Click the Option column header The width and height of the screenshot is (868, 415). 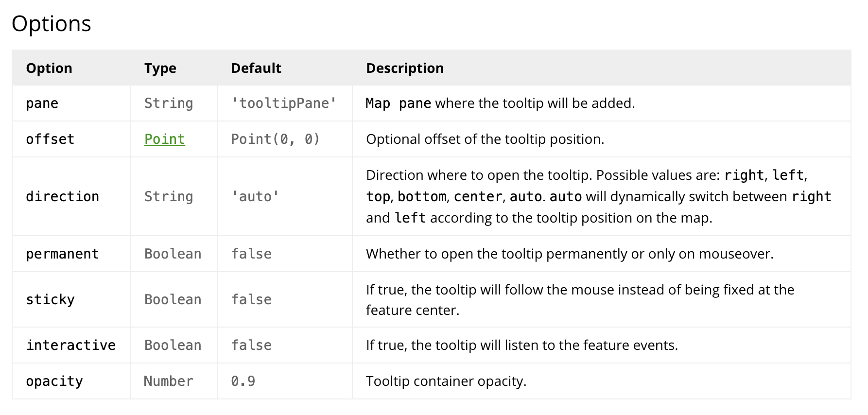[x=49, y=68]
